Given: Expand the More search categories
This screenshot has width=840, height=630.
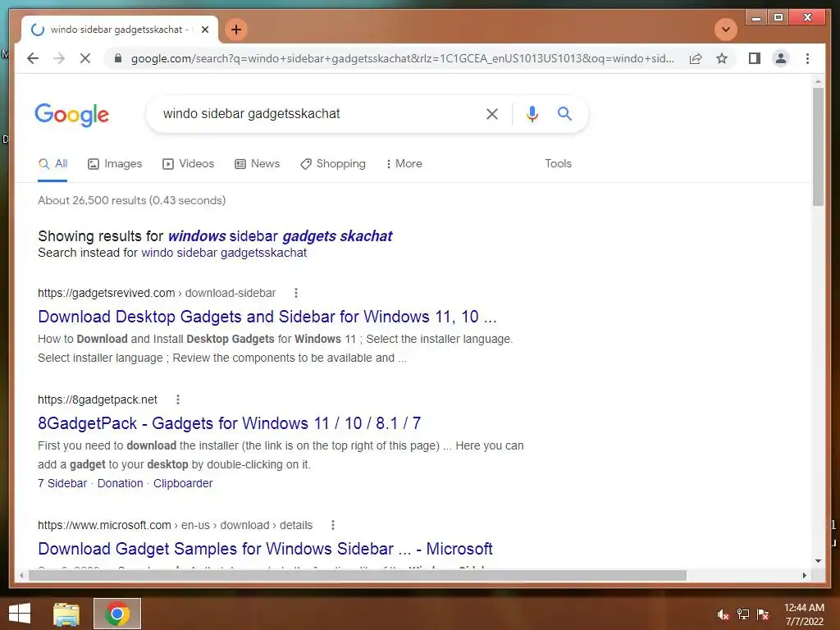Looking at the screenshot, I should click(x=404, y=164).
